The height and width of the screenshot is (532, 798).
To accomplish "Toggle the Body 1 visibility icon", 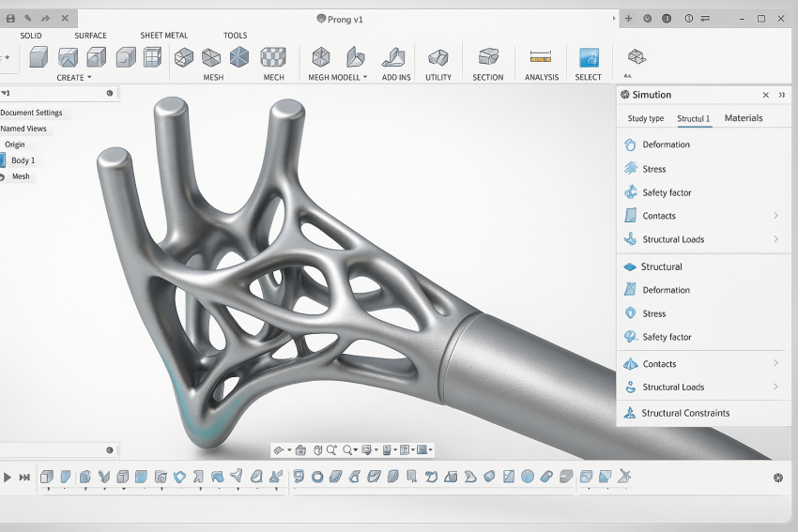I will (x=3, y=160).
